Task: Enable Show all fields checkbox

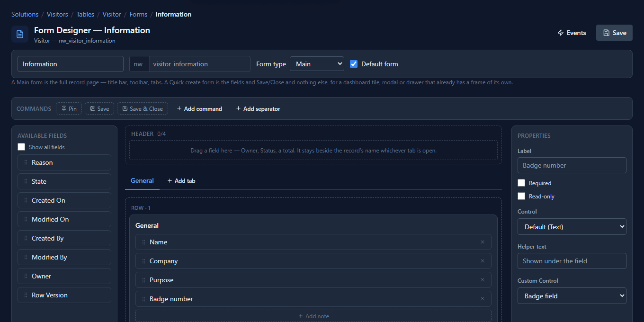Action: [21, 147]
